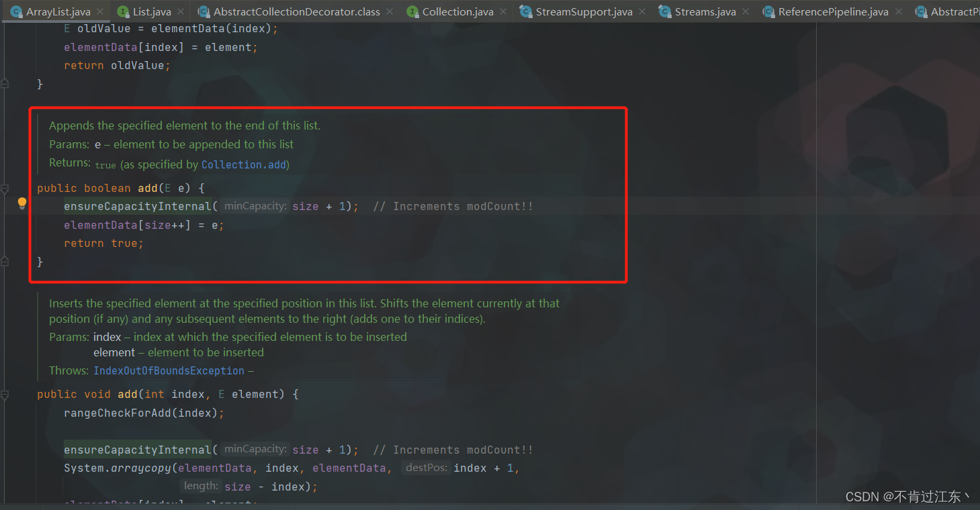Close the ArrayList.java tab
This screenshot has width=980, height=510.
pos(101,11)
